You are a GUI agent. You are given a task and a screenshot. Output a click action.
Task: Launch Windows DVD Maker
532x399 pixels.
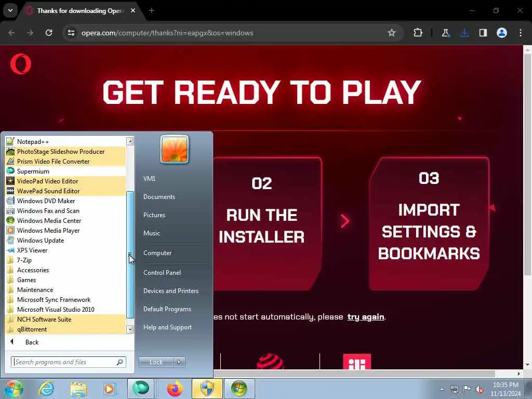[x=65, y=201]
